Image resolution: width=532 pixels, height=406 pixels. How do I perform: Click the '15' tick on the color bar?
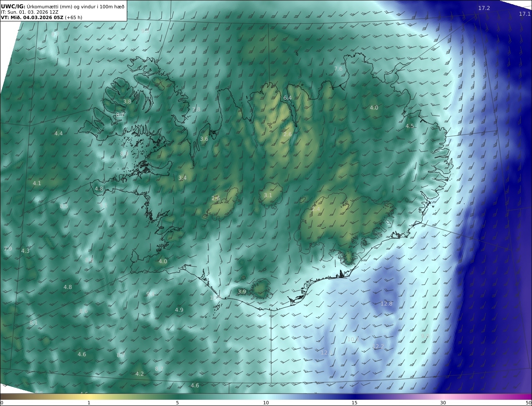click(x=355, y=403)
